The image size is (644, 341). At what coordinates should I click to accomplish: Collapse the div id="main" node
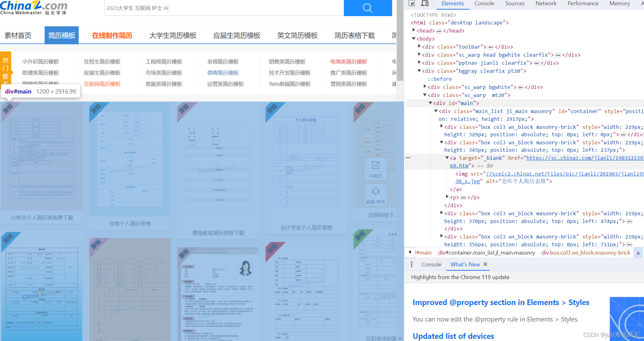[430, 103]
